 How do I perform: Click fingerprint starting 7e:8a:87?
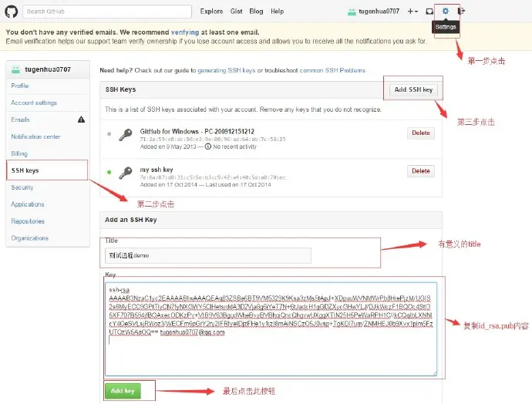pyautogui.click(x=213, y=177)
